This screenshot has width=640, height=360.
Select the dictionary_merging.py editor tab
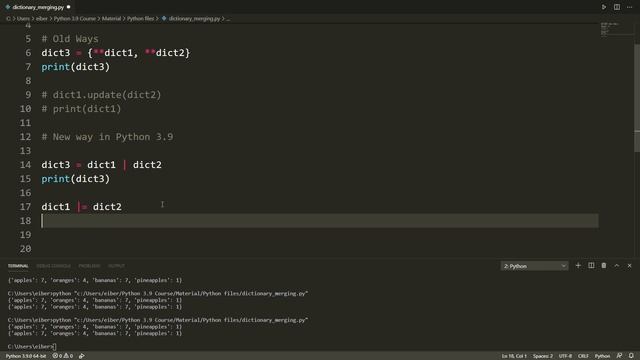(38, 7)
